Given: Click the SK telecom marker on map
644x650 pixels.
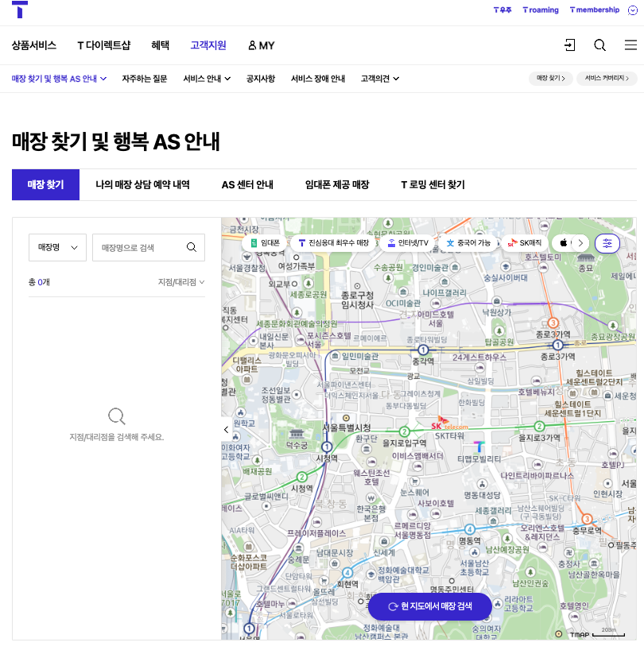Looking at the screenshot, I should [448, 424].
